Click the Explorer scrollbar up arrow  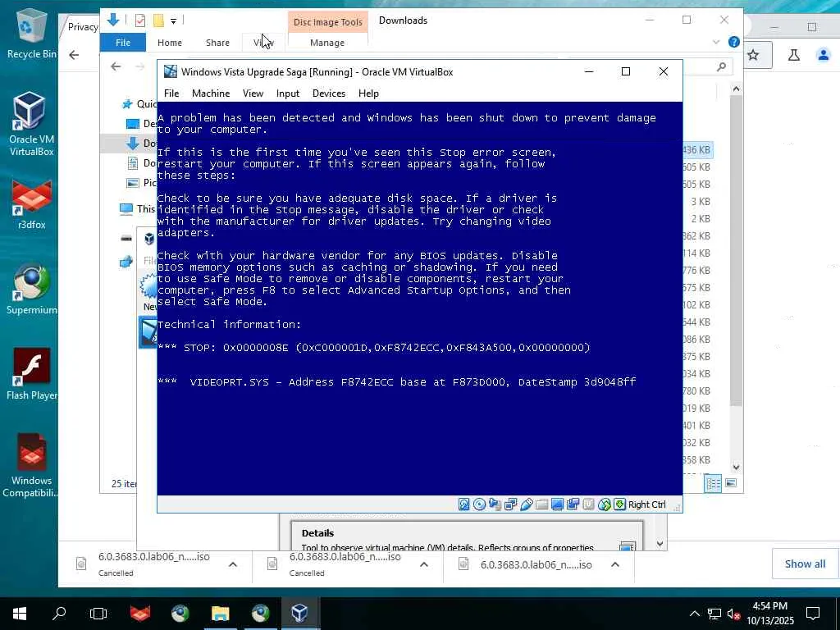(x=736, y=89)
